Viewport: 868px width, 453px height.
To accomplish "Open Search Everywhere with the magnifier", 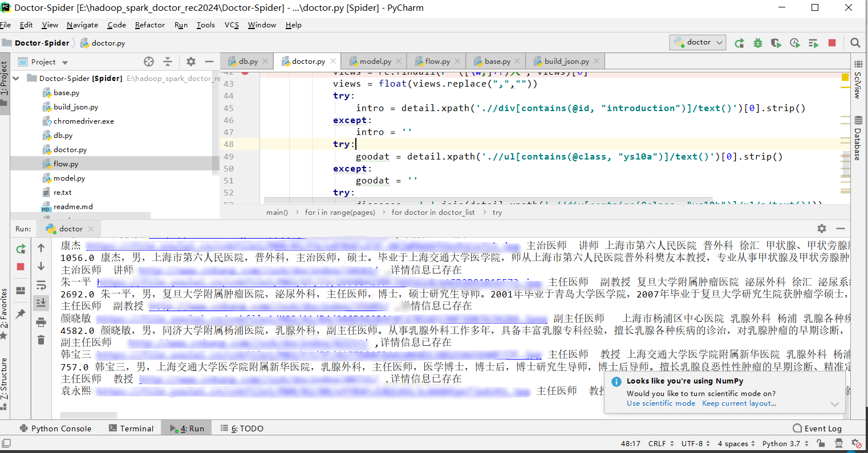I will point(855,42).
